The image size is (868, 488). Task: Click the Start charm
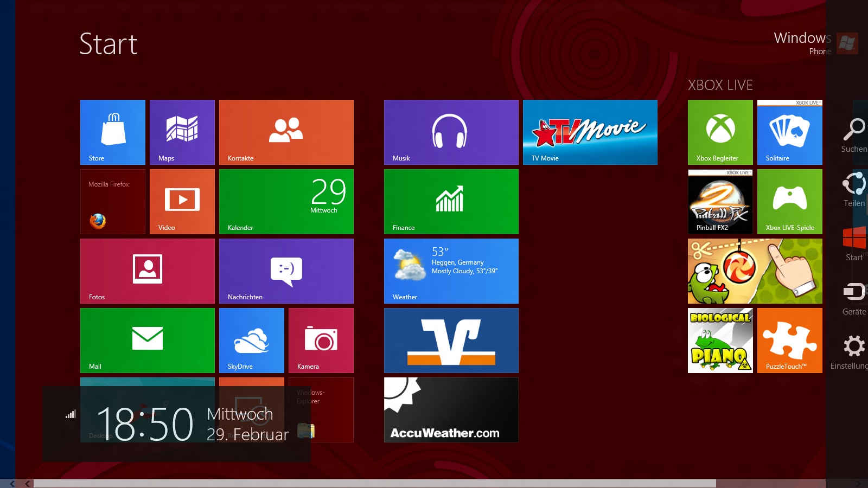854,244
